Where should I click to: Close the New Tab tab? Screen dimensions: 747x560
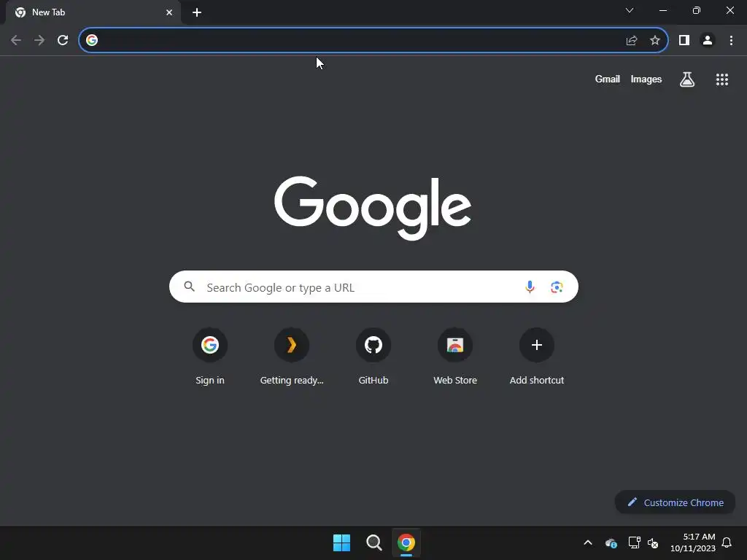pos(169,12)
